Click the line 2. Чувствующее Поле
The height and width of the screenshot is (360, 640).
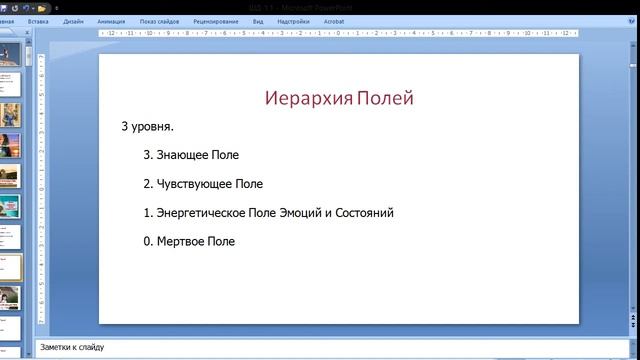point(203,184)
